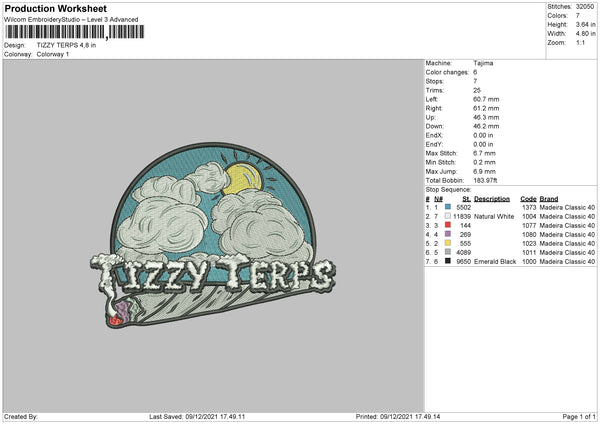Click the Colors value 7 in the header
This screenshot has height=424, width=600.
coord(578,16)
